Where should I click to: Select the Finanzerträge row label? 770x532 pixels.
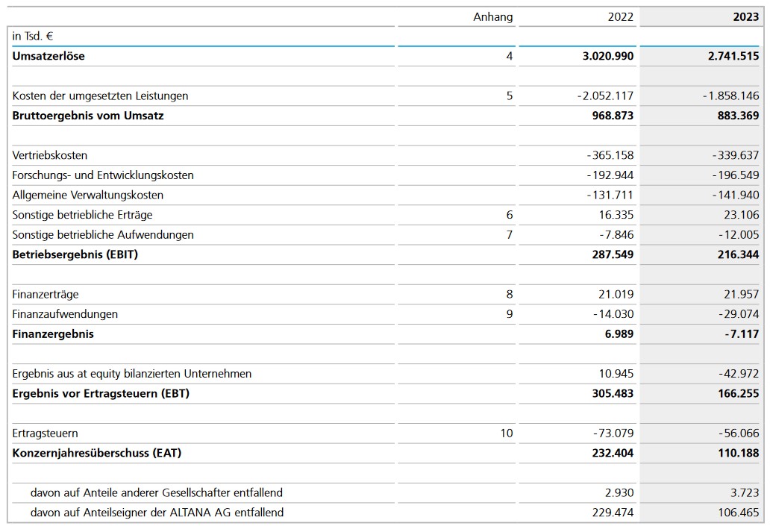click(46, 294)
